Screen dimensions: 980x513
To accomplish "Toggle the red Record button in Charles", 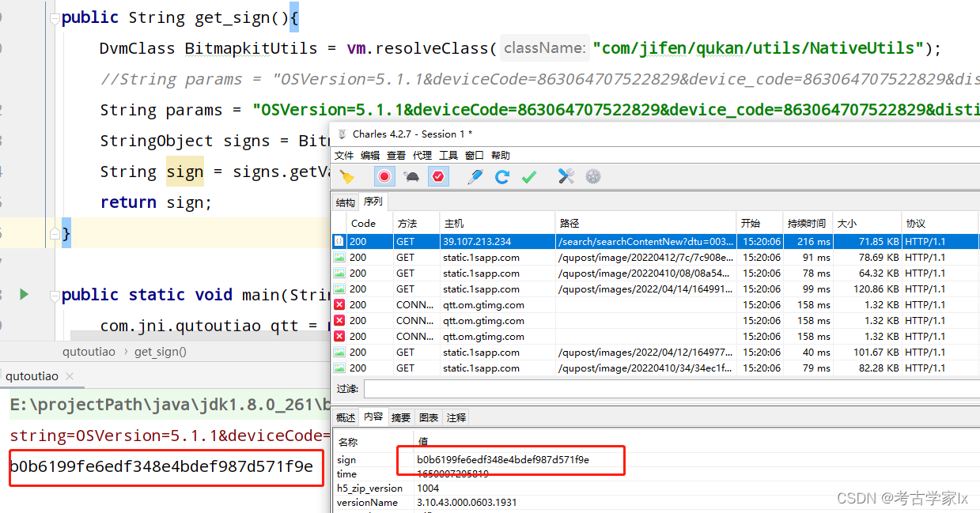I will (384, 177).
